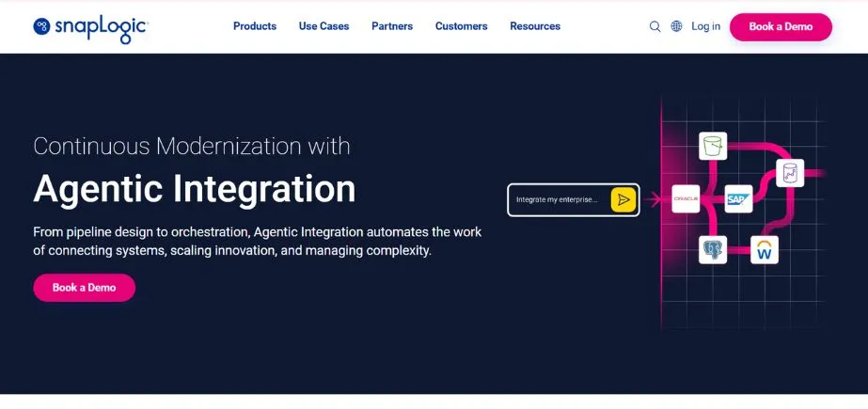The width and height of the screenshot is (868, 409).
Task: Select the purple database analytics tile
Action: 790,173
